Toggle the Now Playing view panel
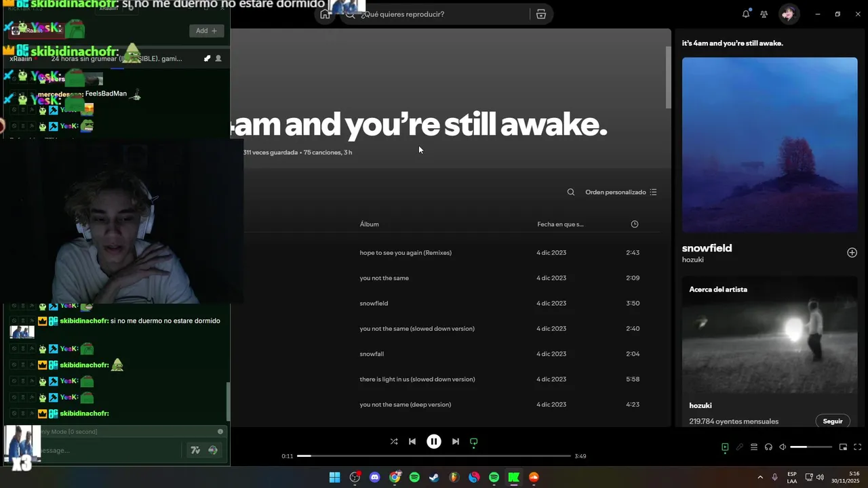The width and height of the screenshot is (868, 488). (x=725, y=447)
